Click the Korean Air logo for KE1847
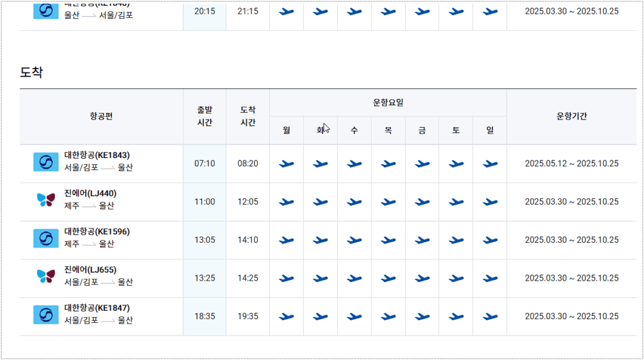644x360 pixels. tap(45, 315)
